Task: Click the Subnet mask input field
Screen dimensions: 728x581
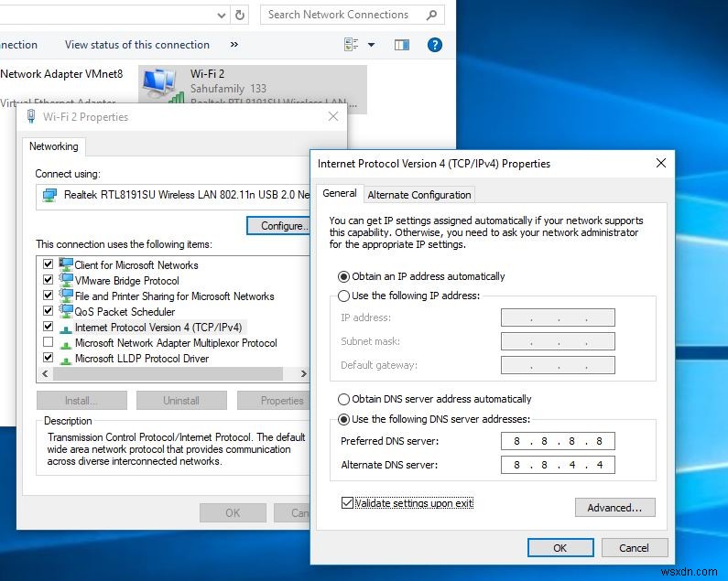Action: pyautogui.click(x=558, y=341)
